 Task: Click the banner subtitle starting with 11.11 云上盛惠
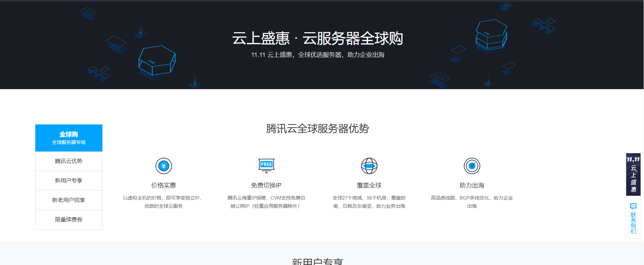[318, 55]
